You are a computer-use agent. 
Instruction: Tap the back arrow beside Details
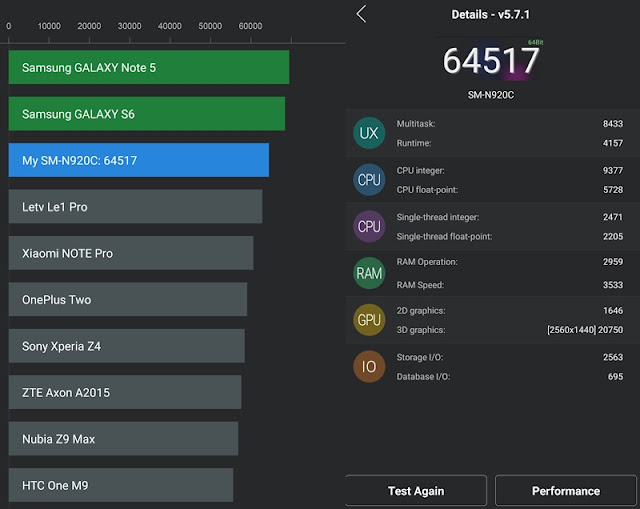[x=361, y=14]
